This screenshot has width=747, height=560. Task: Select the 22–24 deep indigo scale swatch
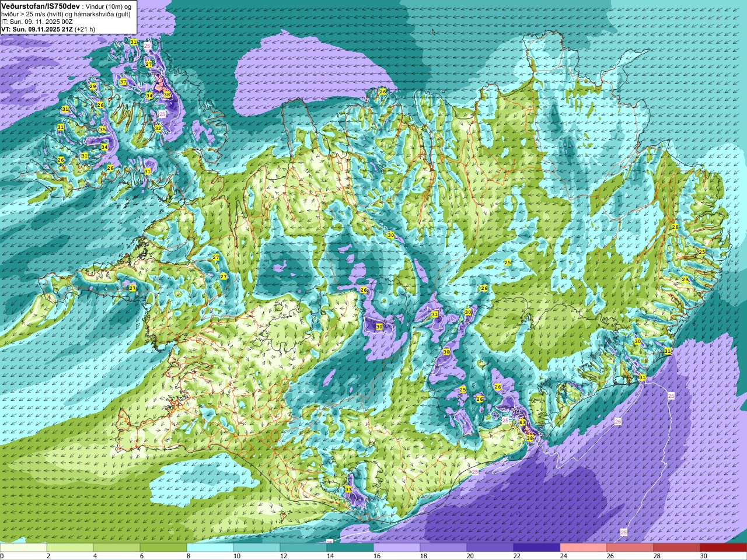coord(537,548)
